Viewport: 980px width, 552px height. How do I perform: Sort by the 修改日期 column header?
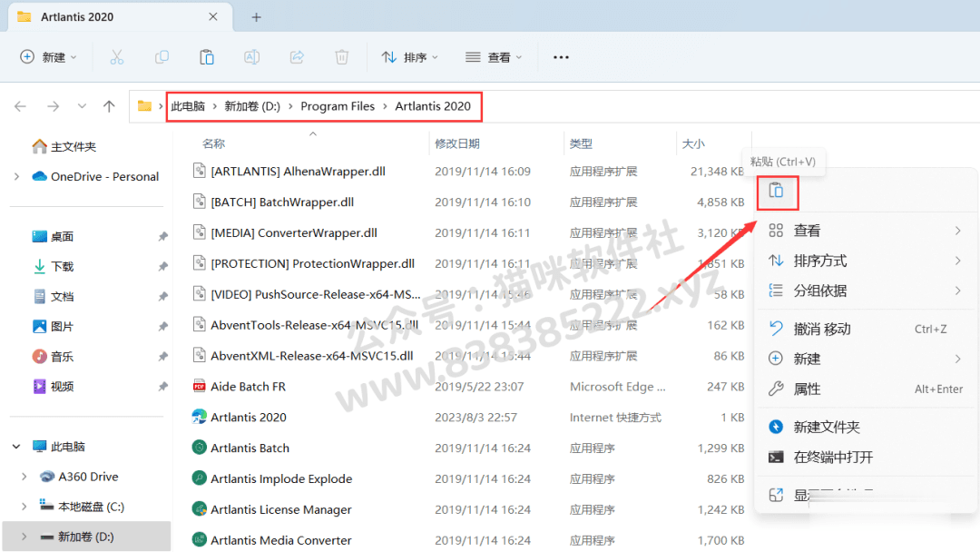click(x=457, y=143)
